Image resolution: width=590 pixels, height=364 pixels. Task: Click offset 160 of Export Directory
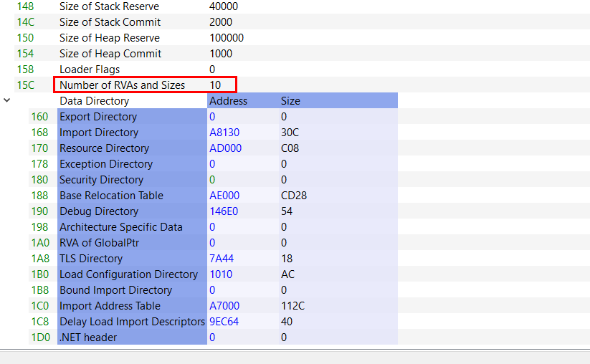point(39,117)
